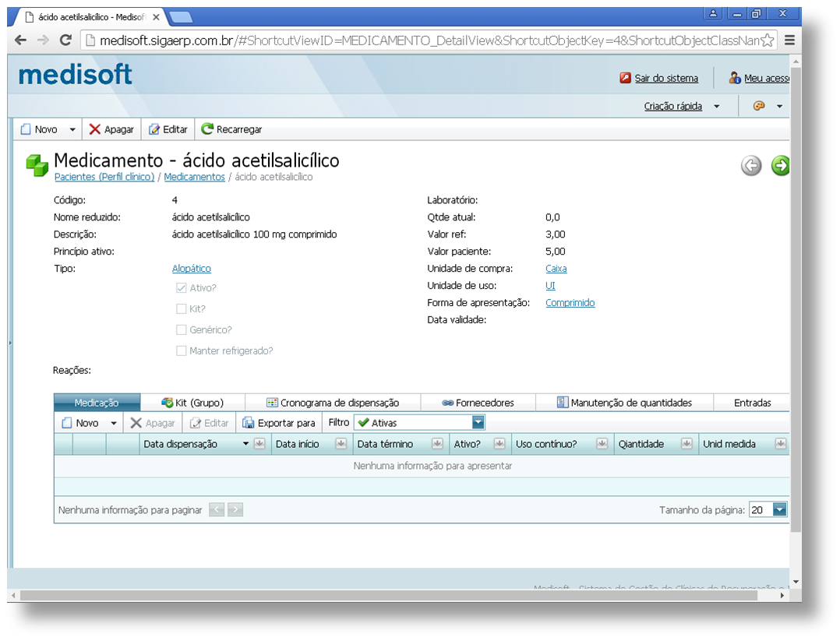Click the green cubes Medicamento icon
This screenshot has height=641, width=840.
click(37, 165)
